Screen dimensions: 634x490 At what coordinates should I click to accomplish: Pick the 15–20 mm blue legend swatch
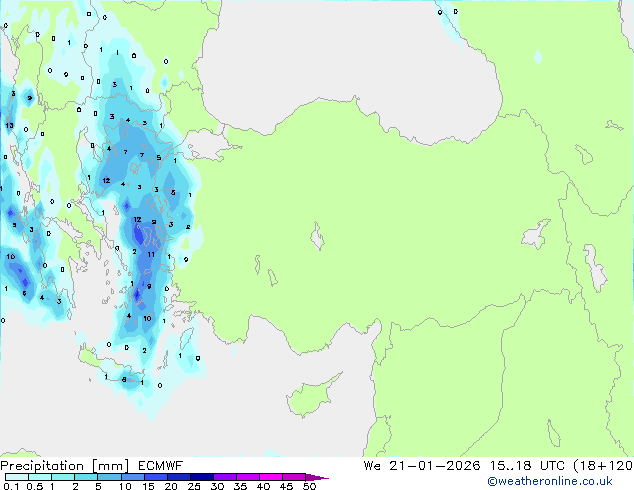point(155,477)
